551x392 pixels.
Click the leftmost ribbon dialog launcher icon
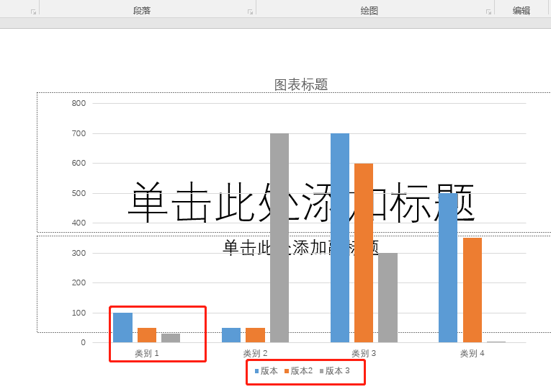[x=33, y=12]
